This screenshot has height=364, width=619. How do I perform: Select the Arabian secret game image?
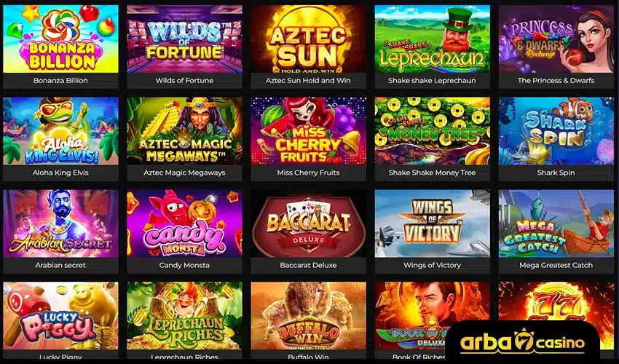tap(60, 223)
